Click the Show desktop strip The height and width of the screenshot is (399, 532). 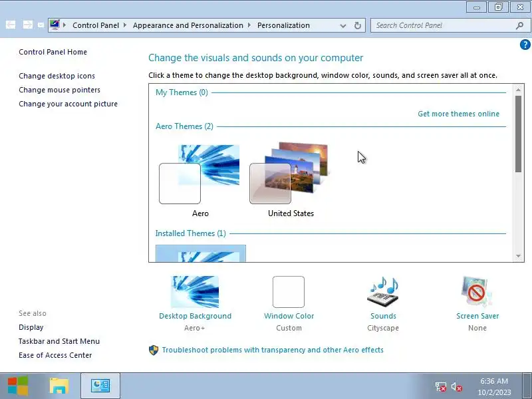point(527,386)
